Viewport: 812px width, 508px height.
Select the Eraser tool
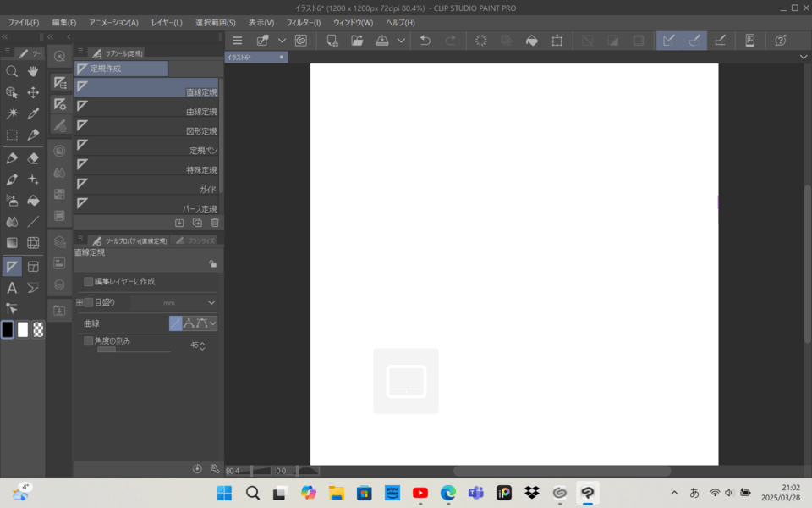click(33, 158)
